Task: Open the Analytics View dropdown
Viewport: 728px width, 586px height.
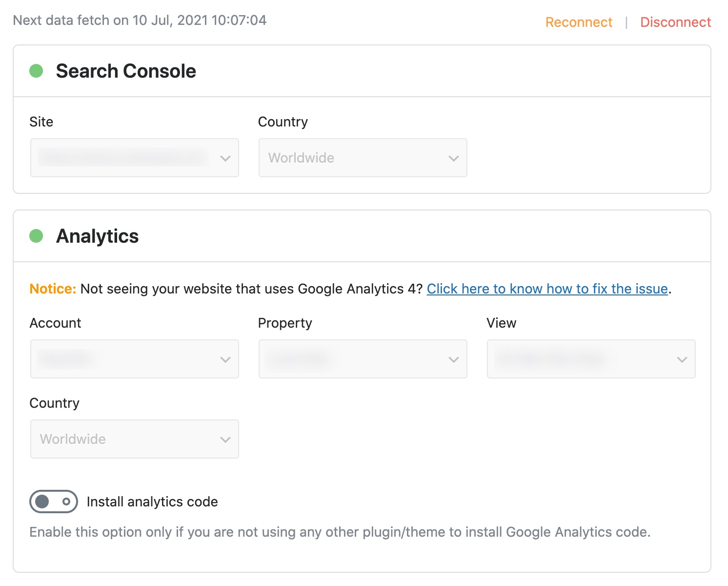Action: click(591, 359)
